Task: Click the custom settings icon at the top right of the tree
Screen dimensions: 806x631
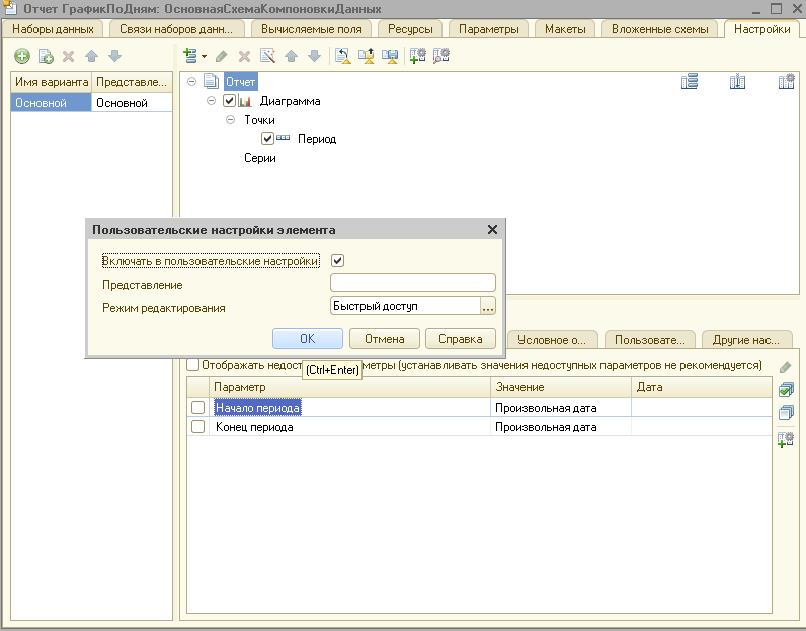Action: point(786,82)
